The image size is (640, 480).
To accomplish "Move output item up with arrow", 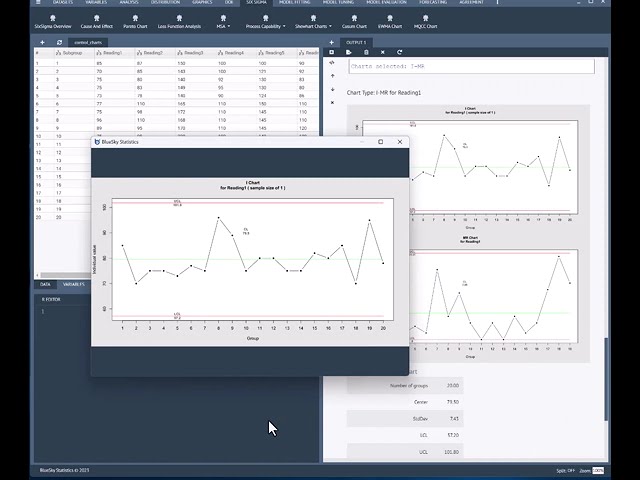I will [332, 76].
